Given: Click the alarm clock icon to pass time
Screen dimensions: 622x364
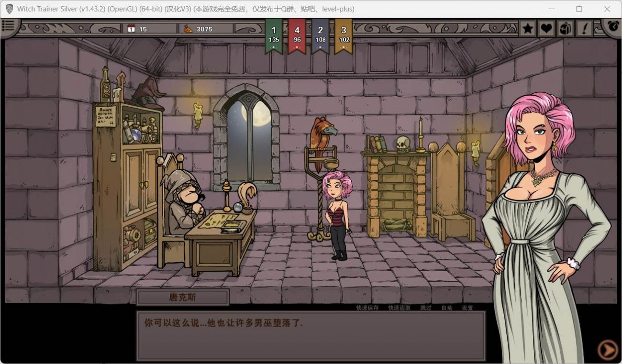Looking at the screenshot, I should pos(612,26).
